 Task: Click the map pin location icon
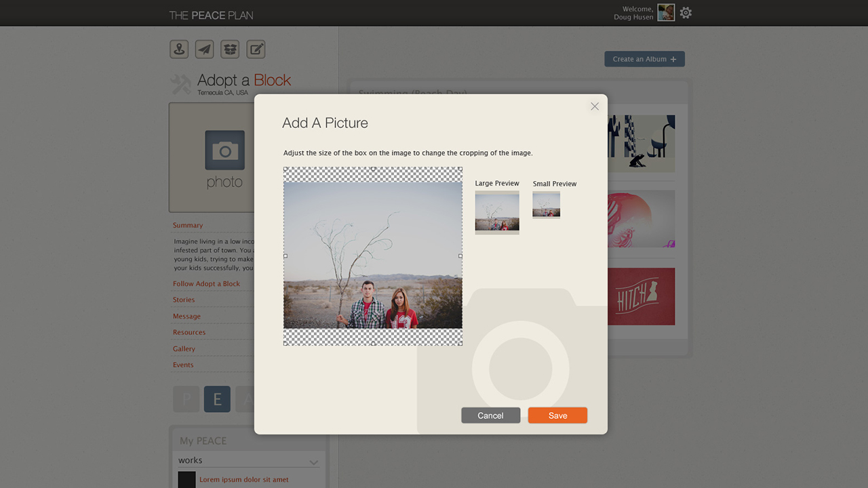tap(179, 49)
